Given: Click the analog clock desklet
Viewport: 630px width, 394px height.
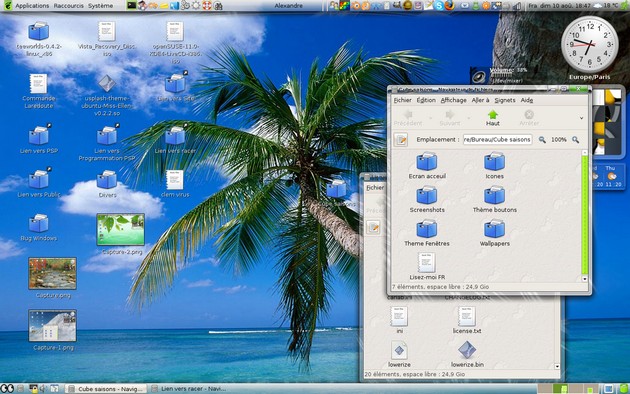Looking at the screenshot, I should coord(589,44).
